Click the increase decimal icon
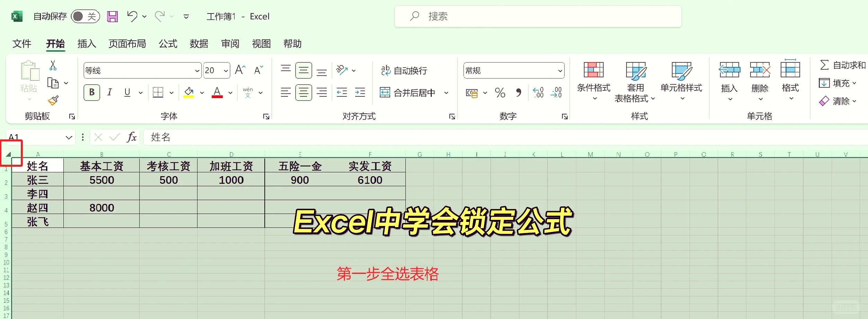The width and height of the screenshot is (868, 319). (x=538, y=93)
